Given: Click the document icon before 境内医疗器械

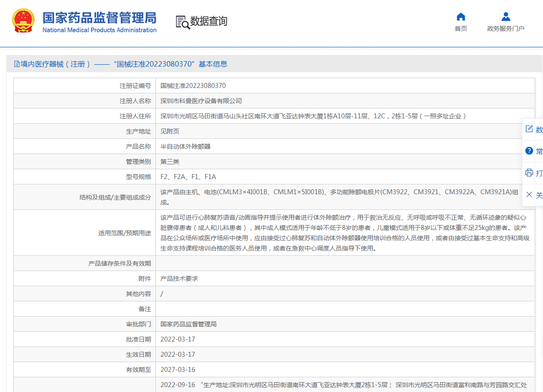Looking at the screenshot, I should click(x=17, y=64).
